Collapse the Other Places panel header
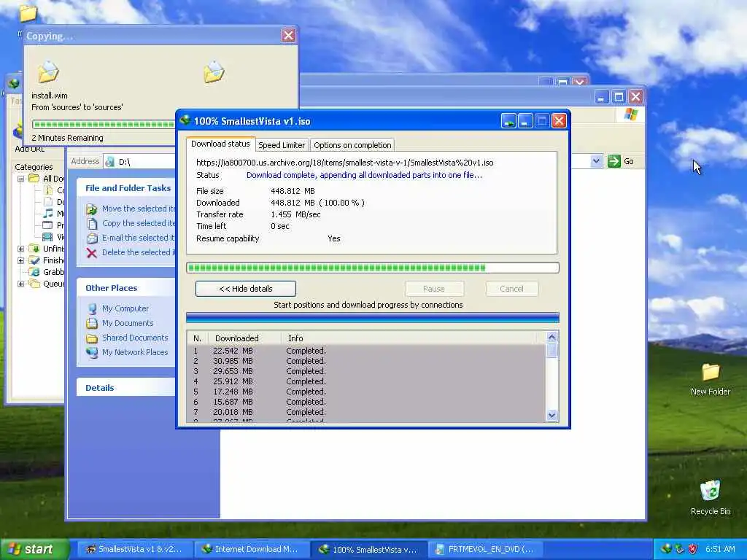Image resolution: width=747 pixels, height=560 pixels. pyautogui.click(x=125, y=288)
